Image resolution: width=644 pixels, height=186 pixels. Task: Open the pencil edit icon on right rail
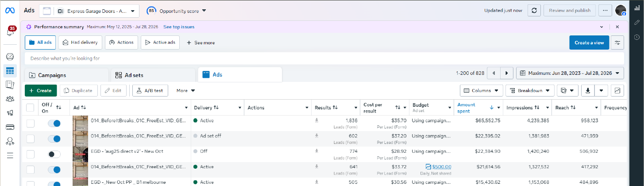pos(636,22)
